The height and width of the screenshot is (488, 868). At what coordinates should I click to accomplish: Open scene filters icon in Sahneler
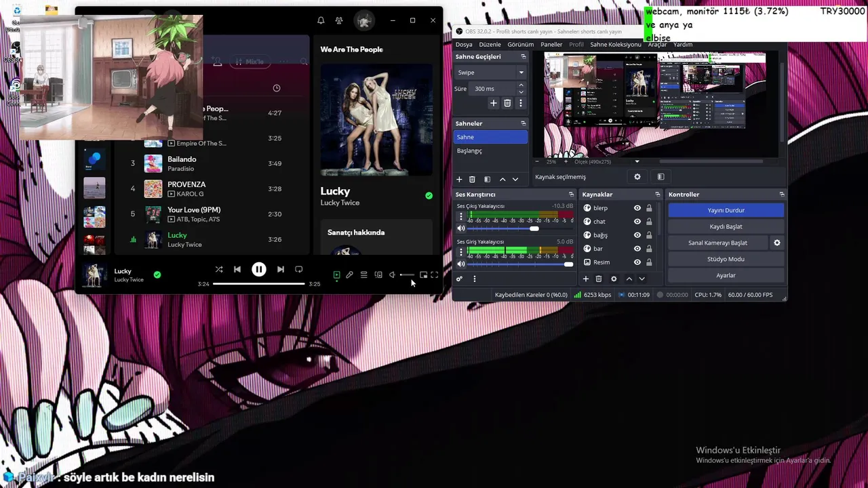[x=487, y=180]
